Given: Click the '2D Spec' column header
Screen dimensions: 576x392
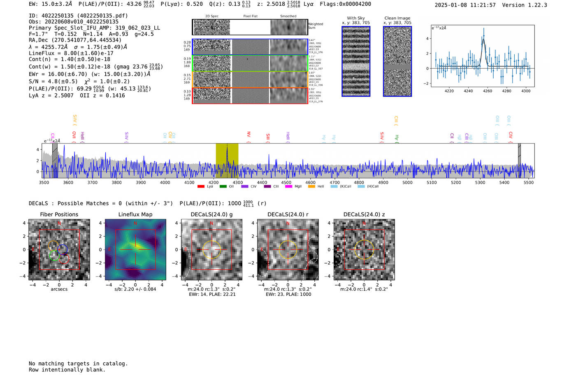Looking at the screenshot, I should pos(212,16).
